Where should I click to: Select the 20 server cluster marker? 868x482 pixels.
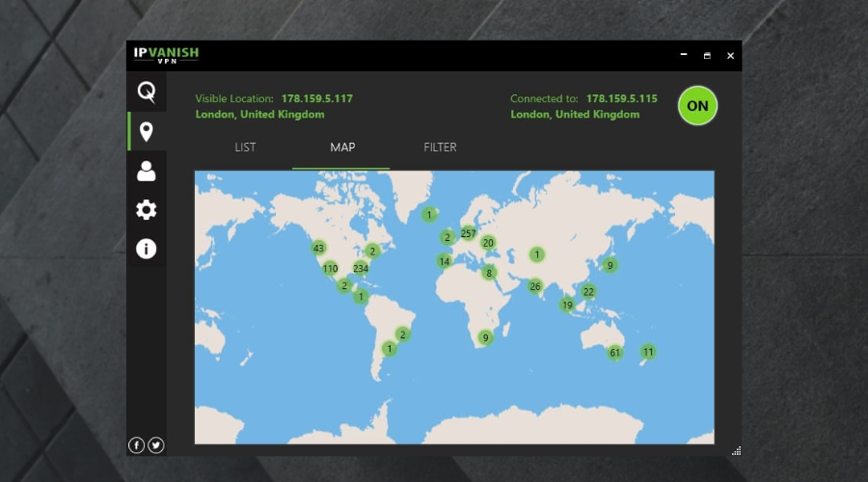pos(488,242)
